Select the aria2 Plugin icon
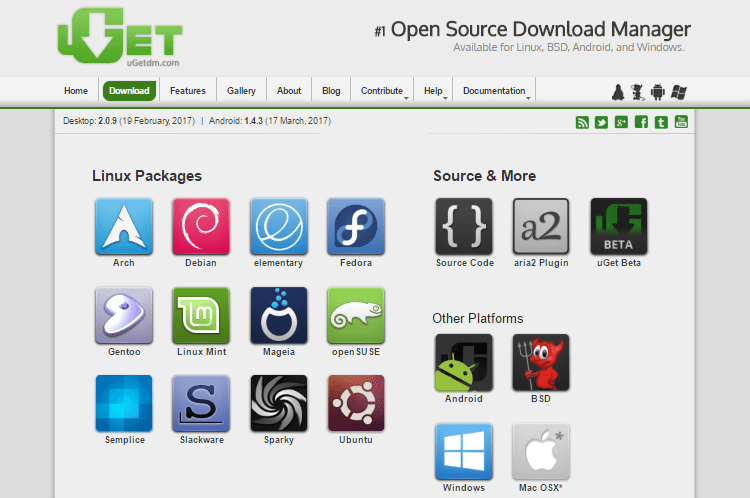 541,226
